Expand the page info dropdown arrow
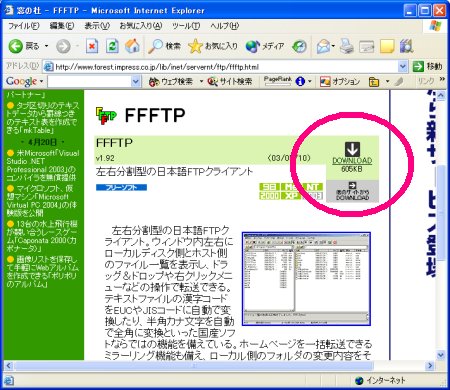This screenshot has height=390, width=450. pyautogui.click(x=310, y=81)
